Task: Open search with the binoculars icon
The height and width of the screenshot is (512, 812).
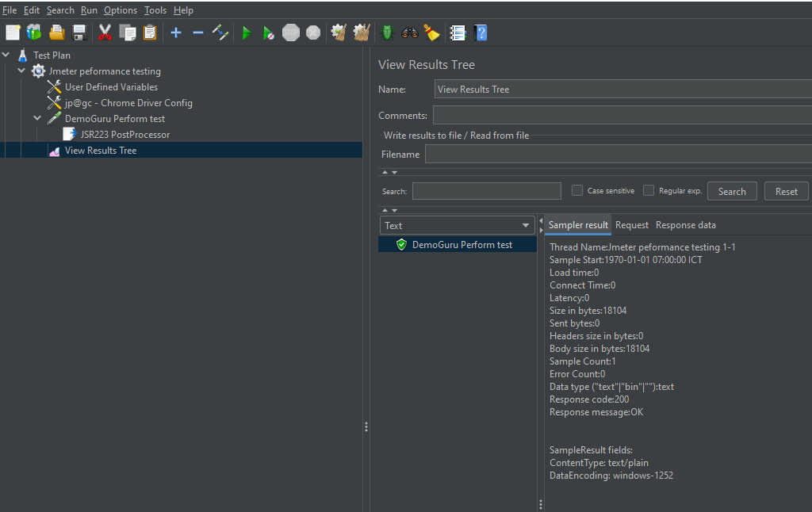Action: (409, 32)
